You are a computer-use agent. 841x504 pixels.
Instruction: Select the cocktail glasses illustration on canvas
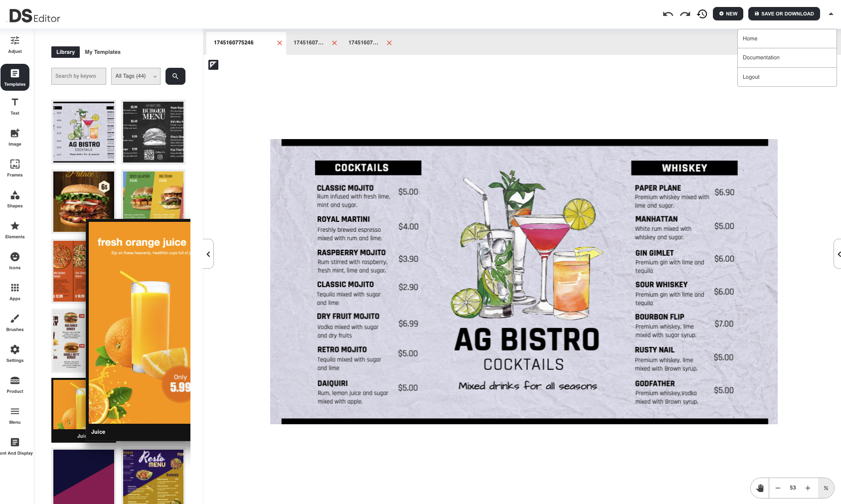[x=526, y=244]
